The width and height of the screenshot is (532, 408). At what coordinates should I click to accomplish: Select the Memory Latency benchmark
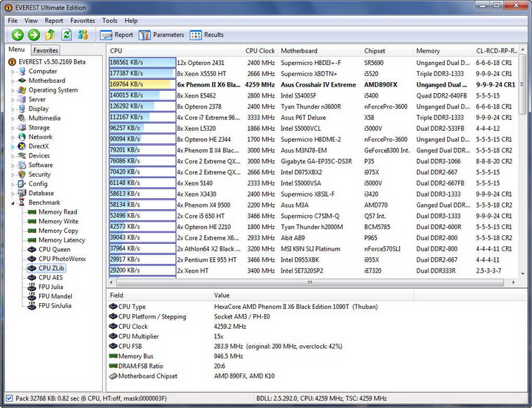[x=62, y=240]
